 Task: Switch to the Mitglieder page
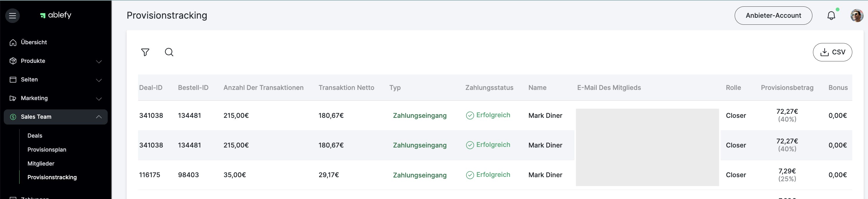[x=41, y=163]
